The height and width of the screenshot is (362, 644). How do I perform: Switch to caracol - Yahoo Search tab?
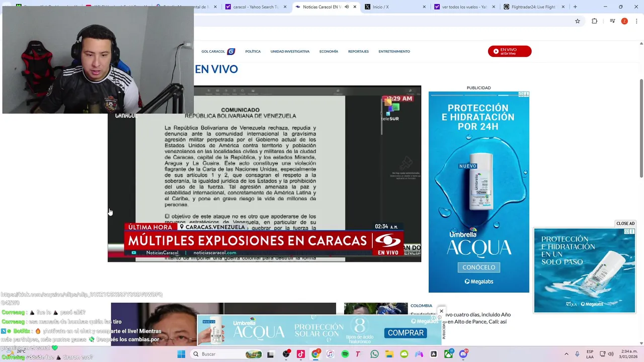coord(256,7)
